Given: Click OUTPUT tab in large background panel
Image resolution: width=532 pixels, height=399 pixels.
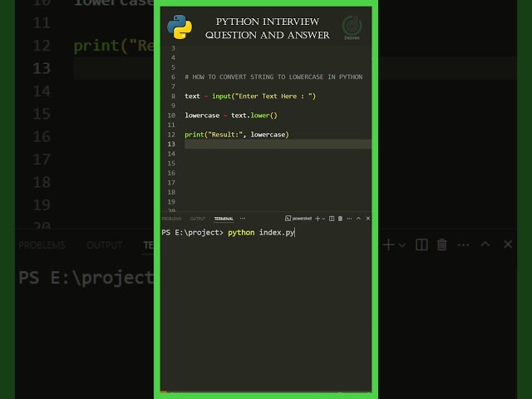Looking at the screenshot, I should click(105, 245).
